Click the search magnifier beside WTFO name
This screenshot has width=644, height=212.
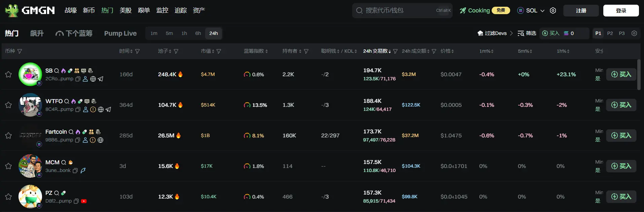click(x=67, y=101)
